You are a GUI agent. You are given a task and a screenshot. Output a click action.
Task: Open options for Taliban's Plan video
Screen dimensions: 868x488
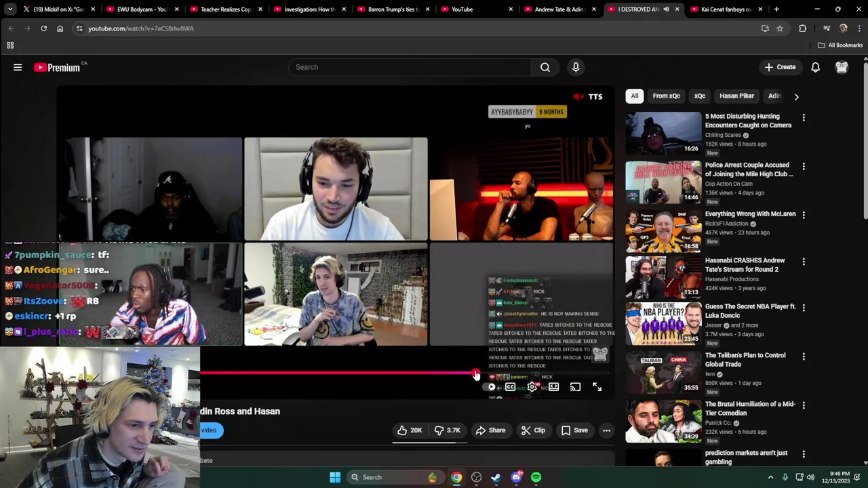pyautogui.click(x=804, y=357)
